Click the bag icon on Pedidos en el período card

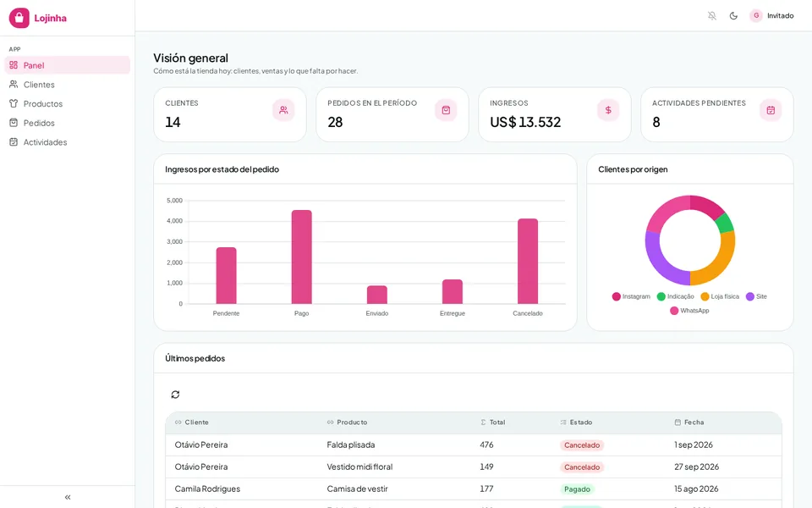click(446, 110)
